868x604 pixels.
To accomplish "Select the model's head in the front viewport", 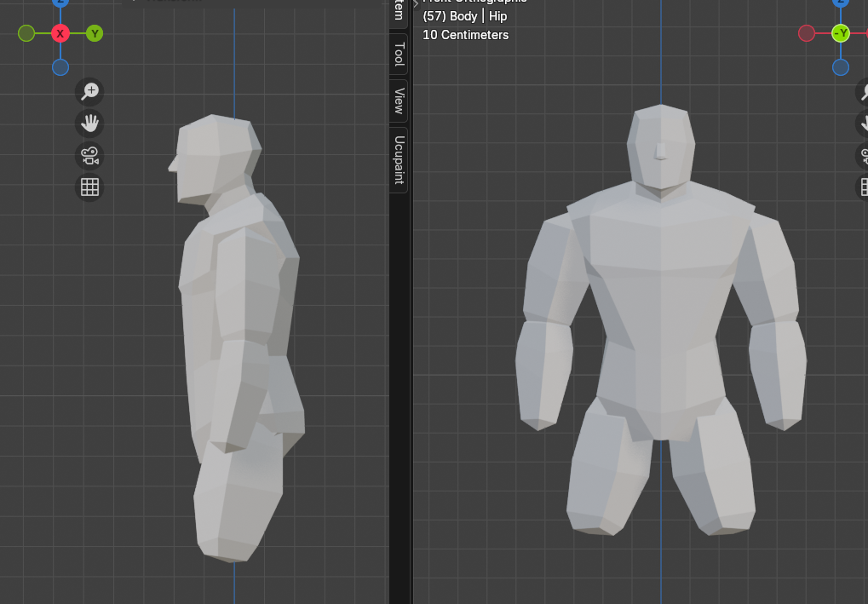I will pyautogui.click(x=661, y=147).
